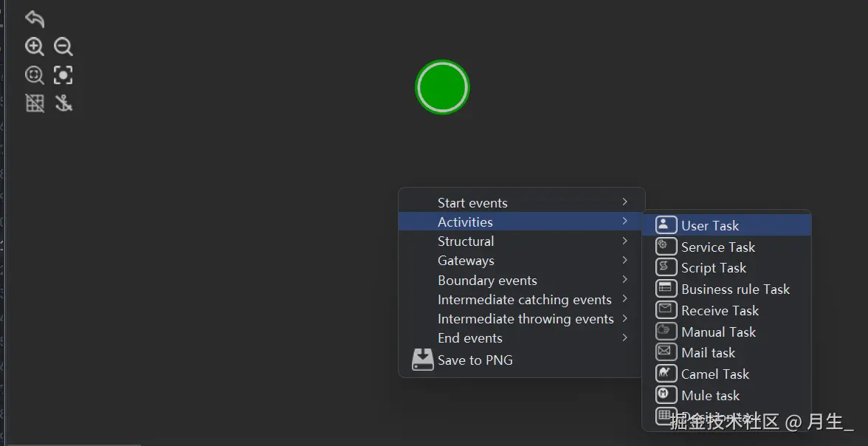Click the Camel Task icon
This screenshot has height=446, width=868.
(x=666, y=374)
